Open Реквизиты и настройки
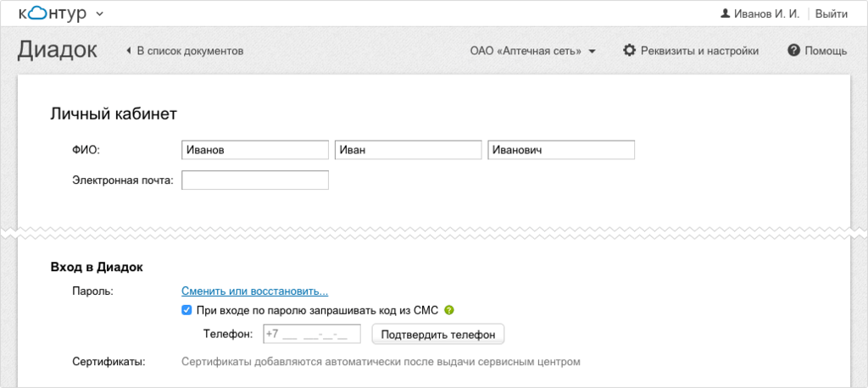The width and height of the screenshot is (868, 388). coord(699,52)
